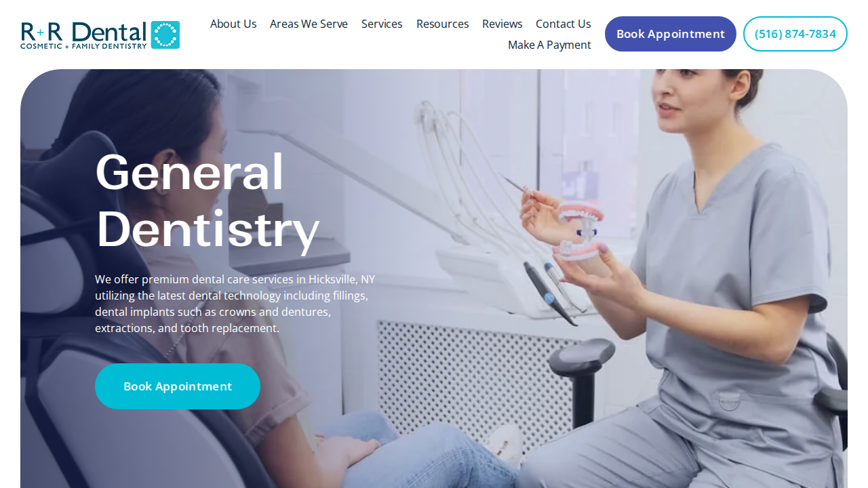Screen dimensions: 868x488
Task: Open the Services navigation dropdown
Action: click(x=382, y=24)
